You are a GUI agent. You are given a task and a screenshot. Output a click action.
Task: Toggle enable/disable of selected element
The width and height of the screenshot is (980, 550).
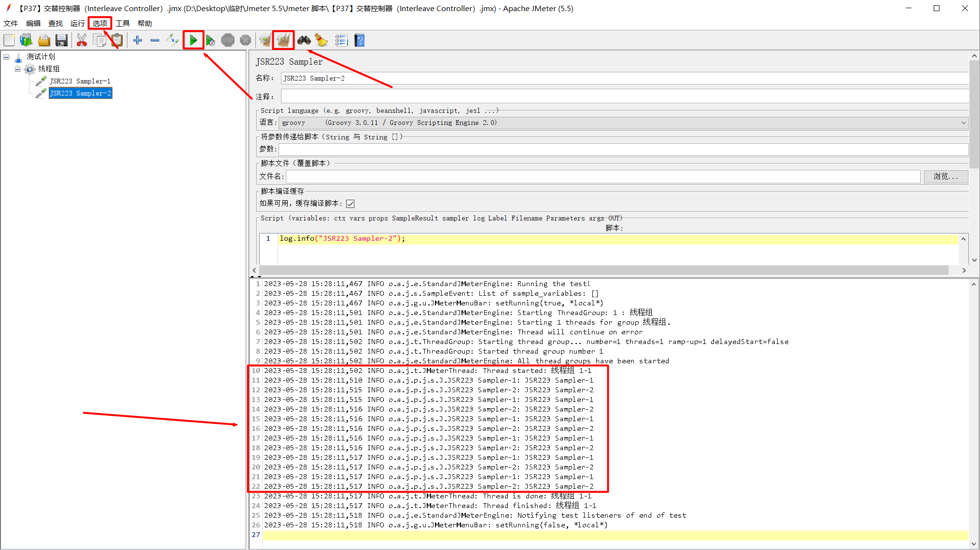[x=172, y=40]
